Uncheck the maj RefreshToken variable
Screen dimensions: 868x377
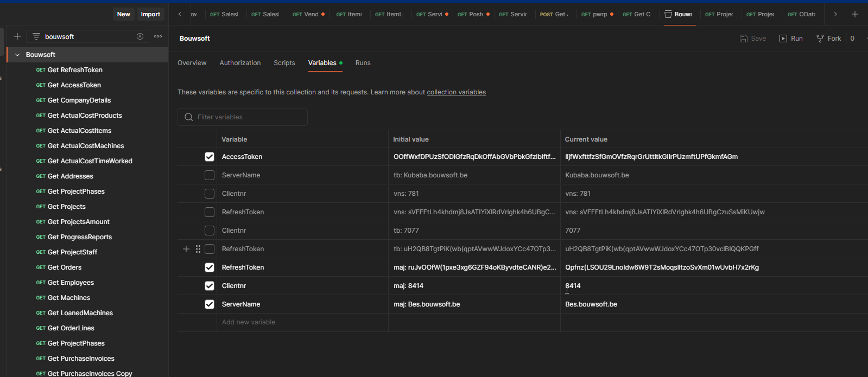click(x=210, y=267)
